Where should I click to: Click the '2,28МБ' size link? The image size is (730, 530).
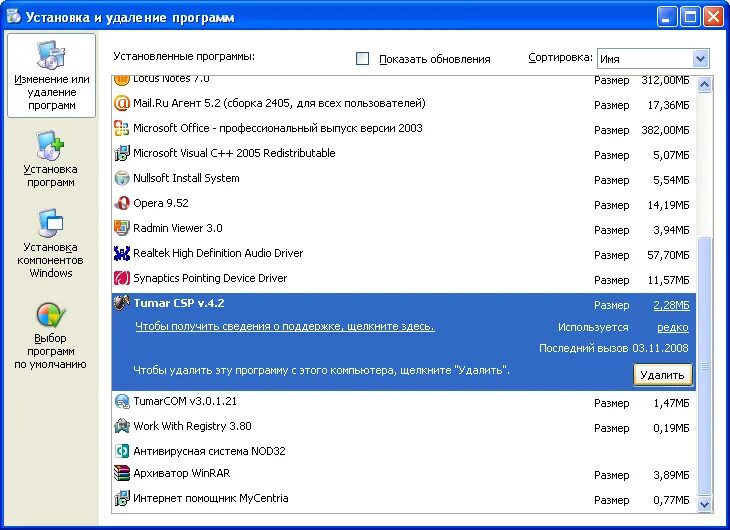tap(671, 305)
